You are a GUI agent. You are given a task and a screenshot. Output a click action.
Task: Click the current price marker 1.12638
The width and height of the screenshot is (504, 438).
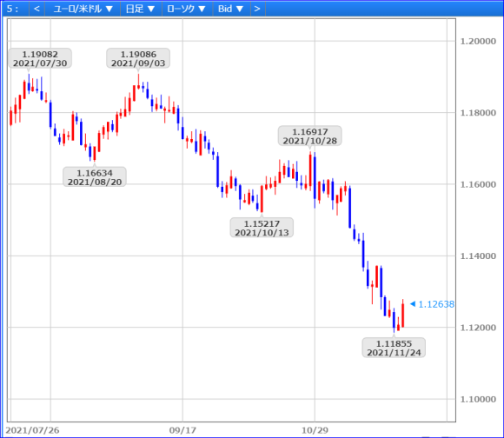click(433, 304)
